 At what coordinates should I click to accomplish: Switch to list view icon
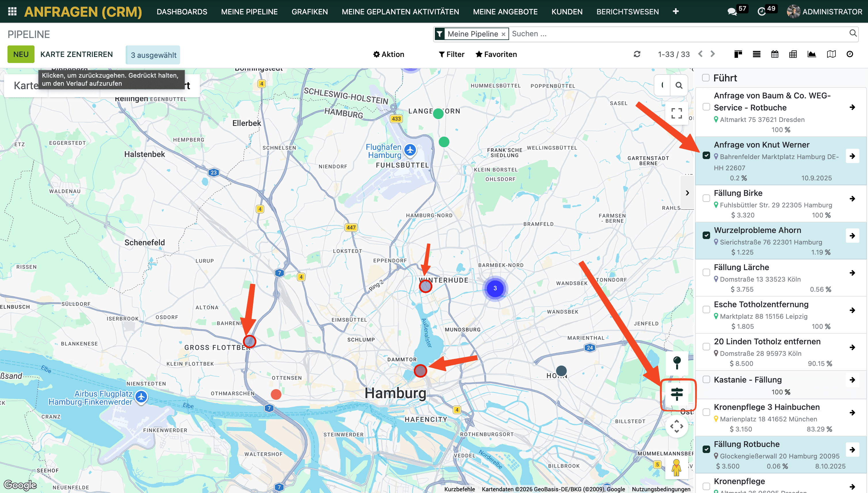click(x=756, y=54)
